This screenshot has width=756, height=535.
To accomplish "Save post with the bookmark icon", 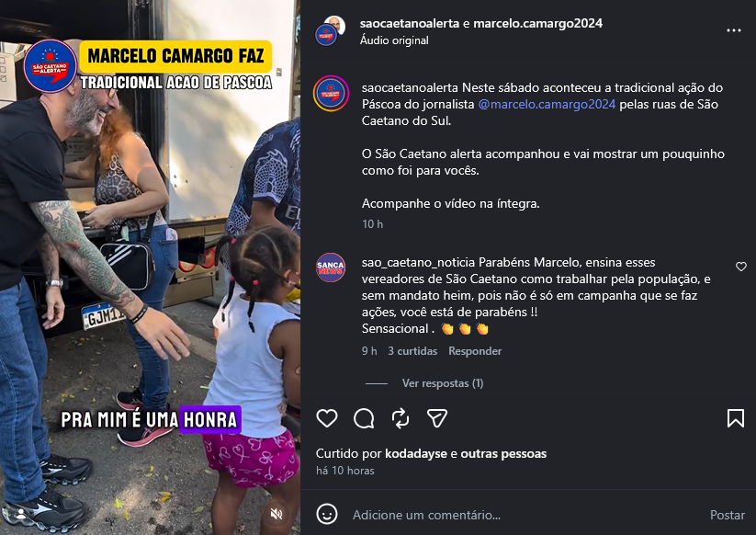I will click(x=736, y=418).
